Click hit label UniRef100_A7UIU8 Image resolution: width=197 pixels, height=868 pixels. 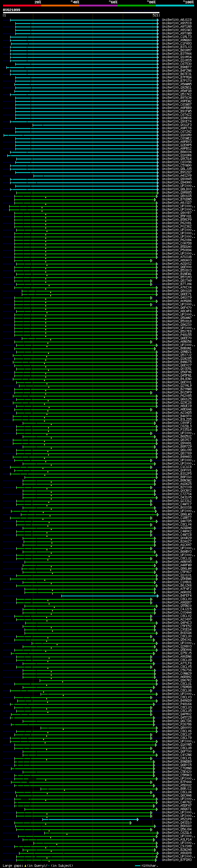(x=177, y=257)
